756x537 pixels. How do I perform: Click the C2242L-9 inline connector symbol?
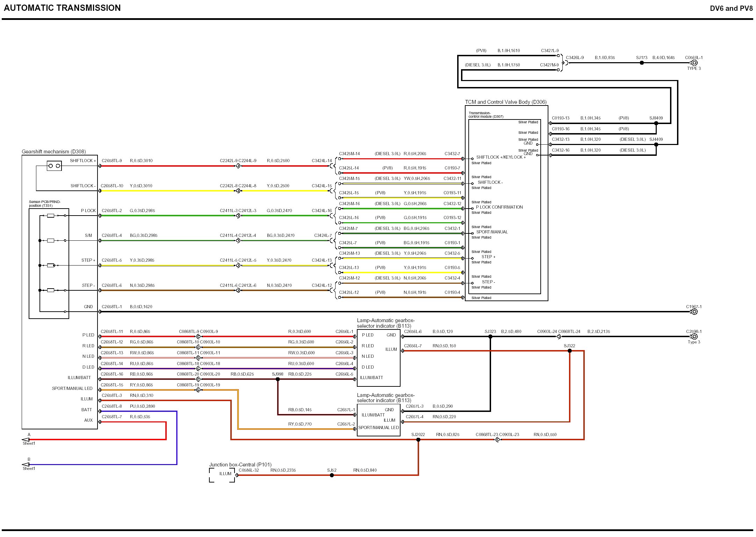point(238,166)
